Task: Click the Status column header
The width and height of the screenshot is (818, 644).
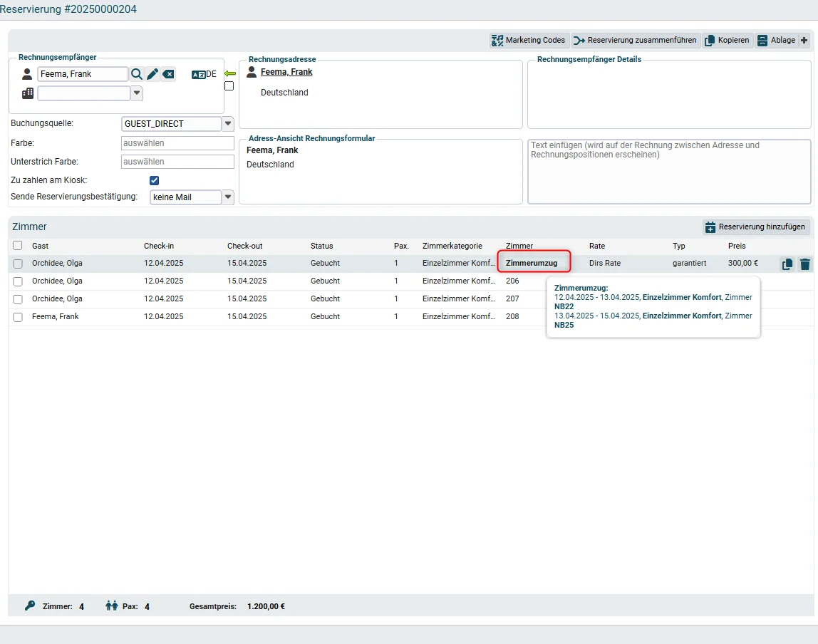Action: 321,246
